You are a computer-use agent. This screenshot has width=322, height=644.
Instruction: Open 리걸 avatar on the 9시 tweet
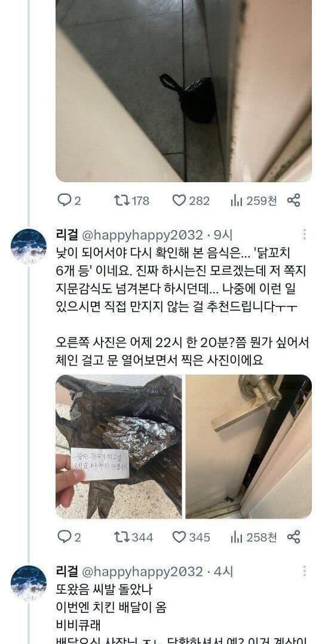click(29, 246)
